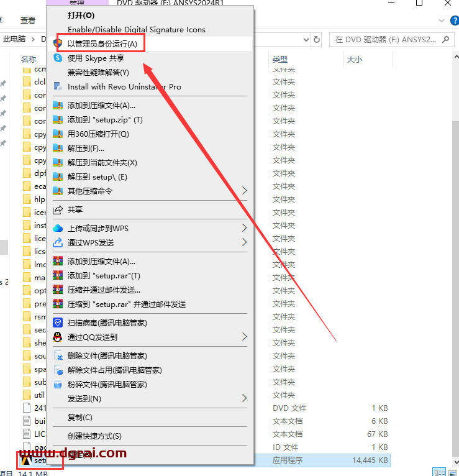Image resolution: width=459 pixels, height=476 pixels.
Task: Click the WPS cloud upload icon
Action: click(x=58, y=228)
